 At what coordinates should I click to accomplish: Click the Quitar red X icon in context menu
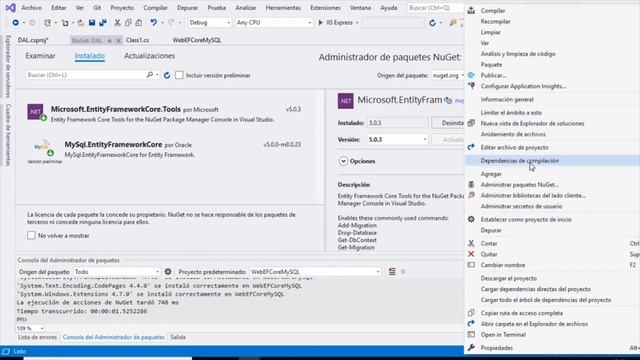471,254
